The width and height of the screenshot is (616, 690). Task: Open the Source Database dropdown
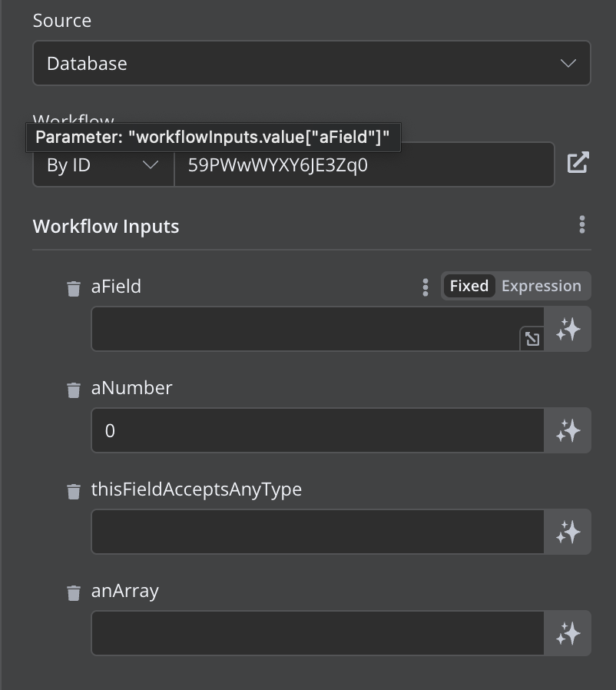click(311, 63)
